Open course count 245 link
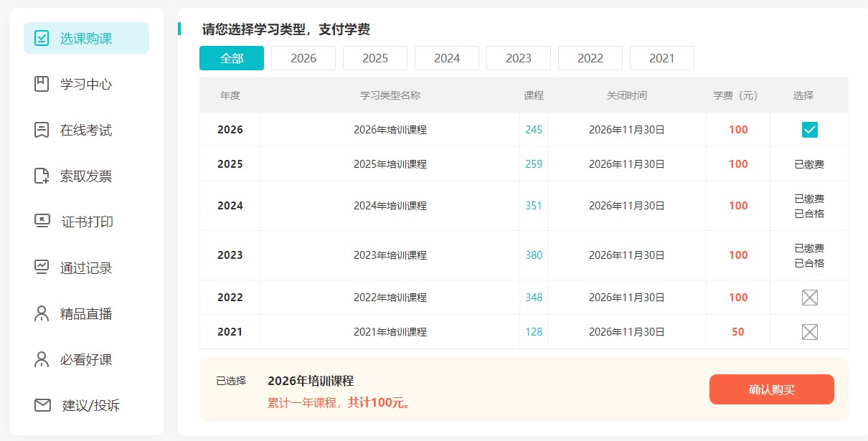The width and height of the screenshot is (868, 441). tap(534, 130)
